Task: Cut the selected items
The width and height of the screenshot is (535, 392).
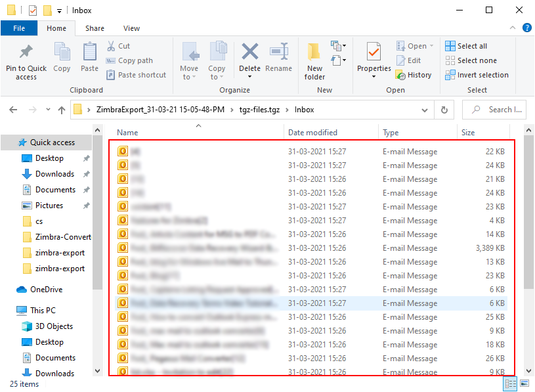Action: tap(118, 46)
